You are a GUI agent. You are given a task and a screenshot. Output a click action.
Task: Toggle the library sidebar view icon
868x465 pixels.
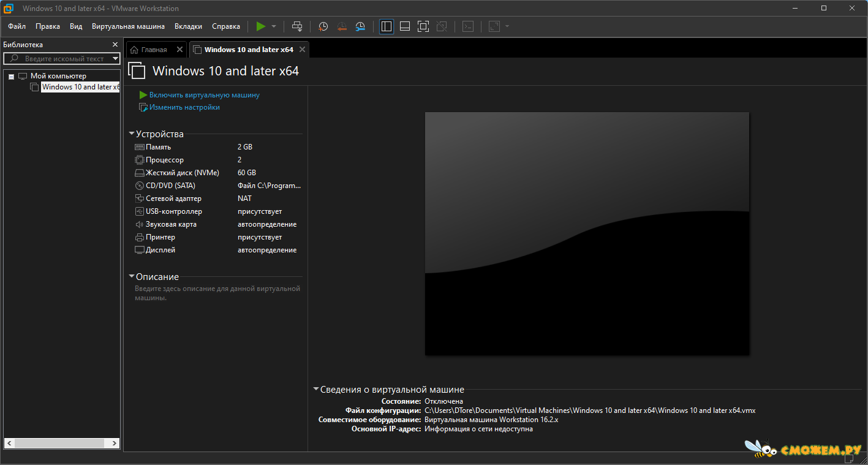pyautogui.click(x=387, y=26)
